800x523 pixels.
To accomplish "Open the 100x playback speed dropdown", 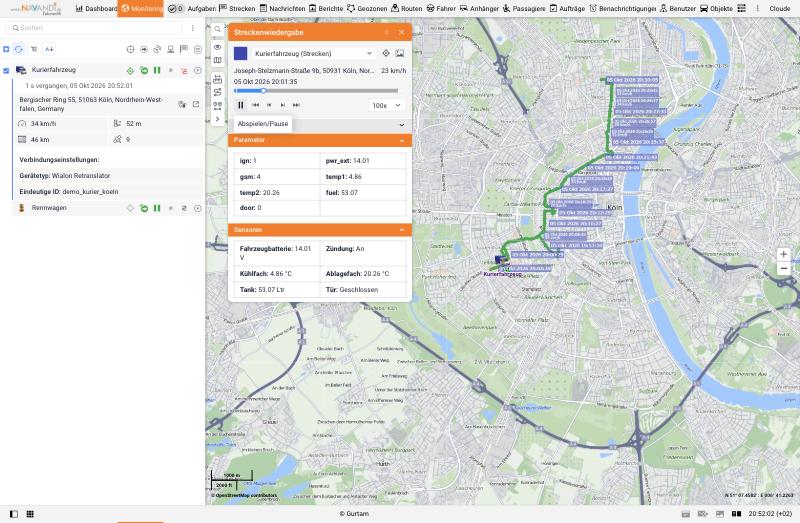I will point(387,106).
